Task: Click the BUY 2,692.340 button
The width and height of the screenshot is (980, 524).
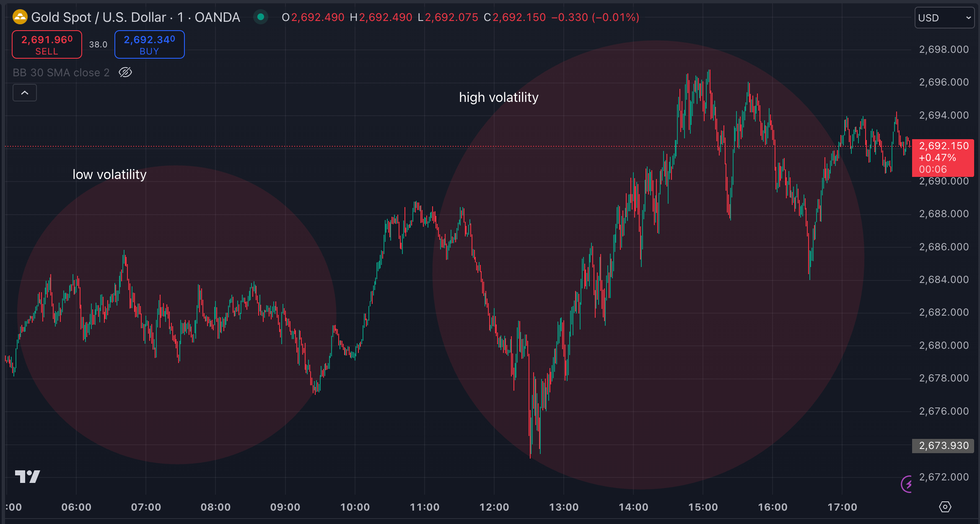Action: (x=150, y=44)
